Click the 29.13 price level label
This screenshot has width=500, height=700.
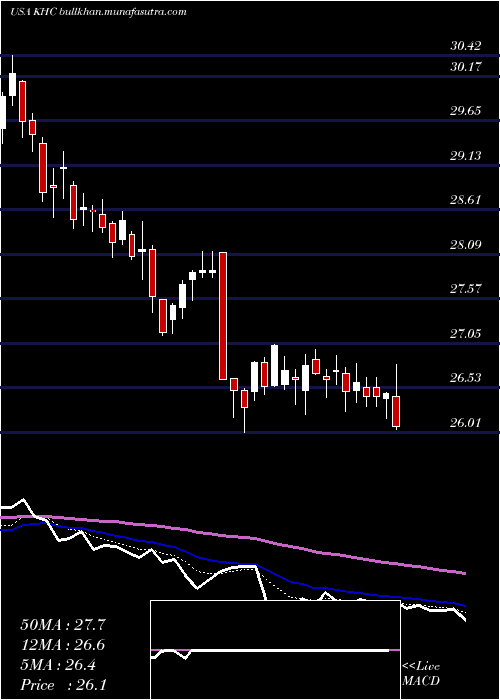point(466,155)
